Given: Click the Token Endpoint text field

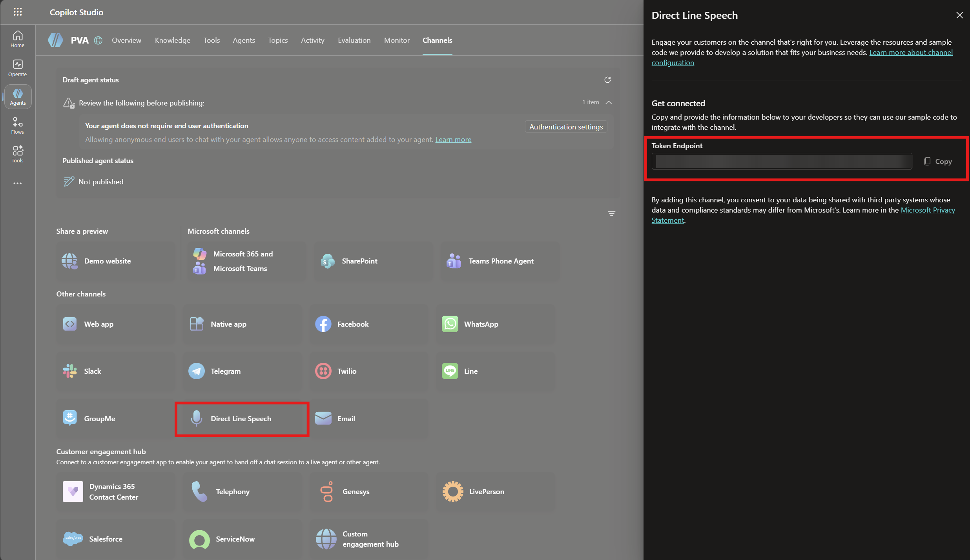Looking at the screenshot, I should click(782, 162).
